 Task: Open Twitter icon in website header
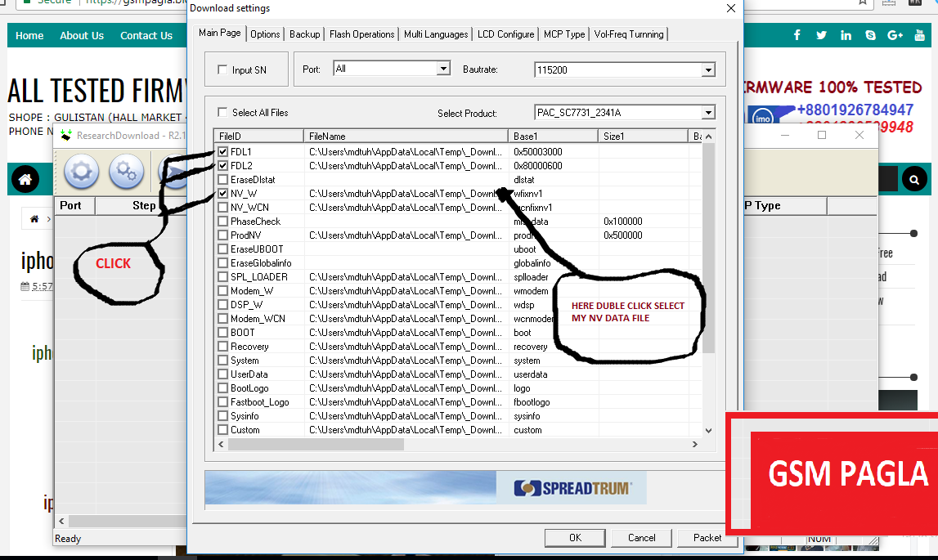point(821,35)
